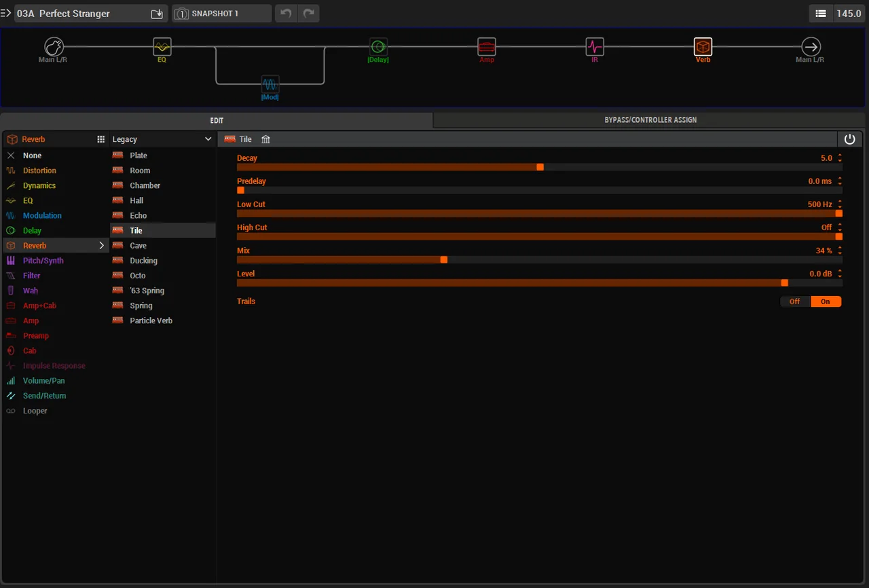Open the Snapshot 1 selector
This screenshot has width=869, height=588.
(221, 14)
